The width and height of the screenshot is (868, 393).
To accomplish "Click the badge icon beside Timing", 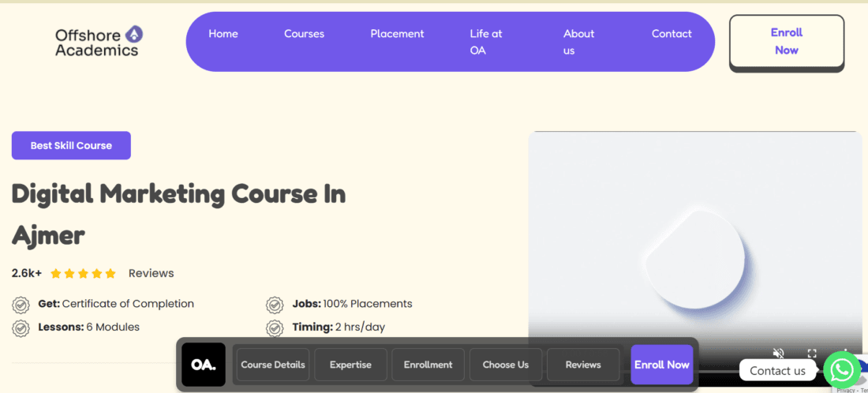I will tap(275, 327).
